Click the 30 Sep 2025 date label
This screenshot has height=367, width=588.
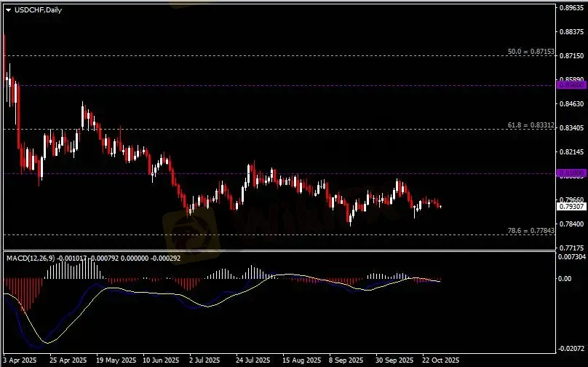coord(394,360)
